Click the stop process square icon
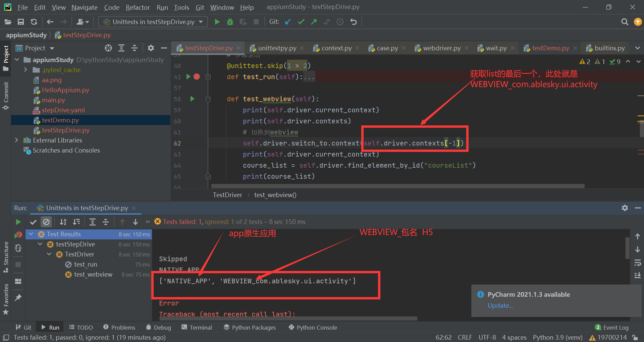Screen dimensions: 644x342 (x=256, y=22)
